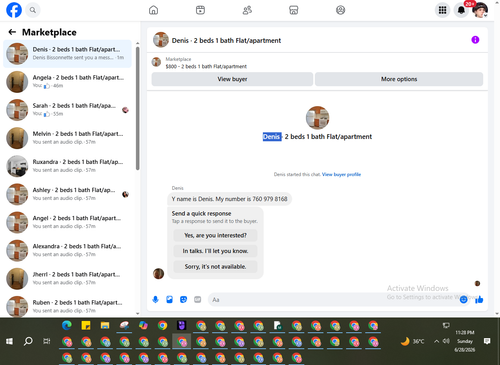The image size is (500, 365).
Task: Open account profile picture menu
Action: pos(480,10)
